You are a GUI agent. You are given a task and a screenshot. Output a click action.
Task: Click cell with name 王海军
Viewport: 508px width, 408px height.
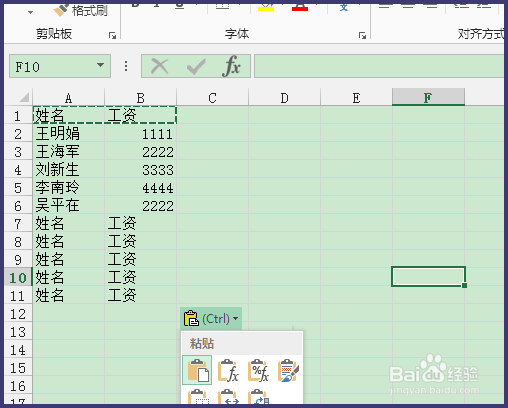click(69, 152)
